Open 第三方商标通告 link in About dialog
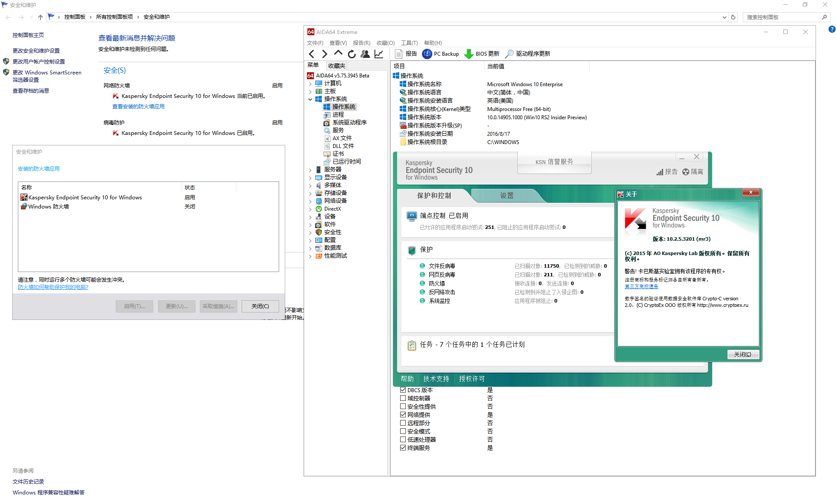 641,286
